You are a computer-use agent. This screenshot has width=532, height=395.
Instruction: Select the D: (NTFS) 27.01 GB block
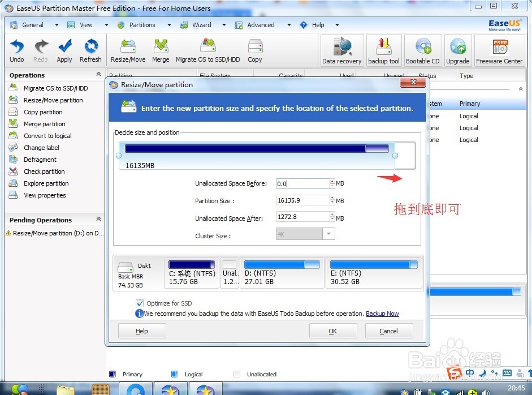pos(282,273)
